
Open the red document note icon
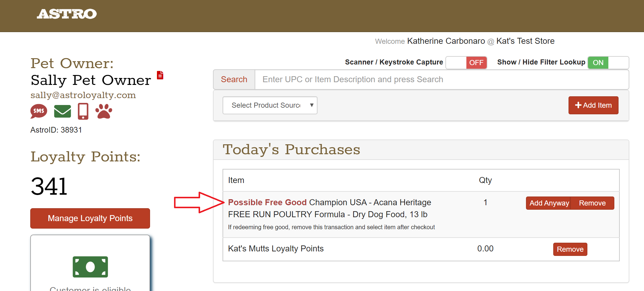160,75
